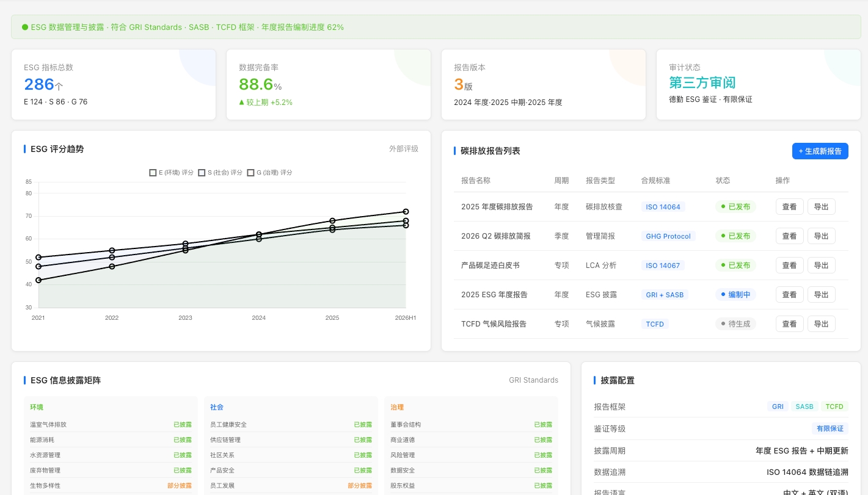The height and width of the screenshot is (495, 868).
Task: Click the 外部评级 label on the chart
Action: click(404, 149)
